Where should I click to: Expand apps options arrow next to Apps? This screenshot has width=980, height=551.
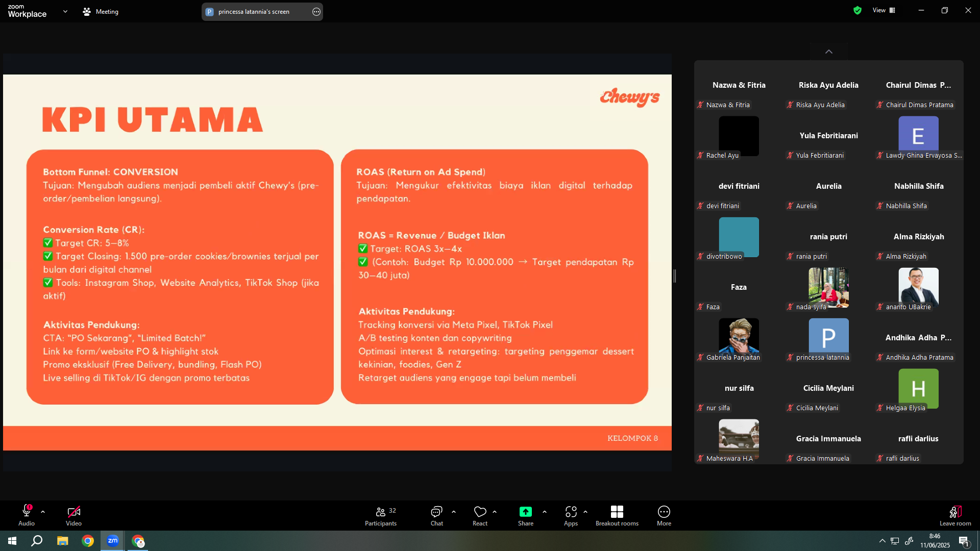coord(585,512)
